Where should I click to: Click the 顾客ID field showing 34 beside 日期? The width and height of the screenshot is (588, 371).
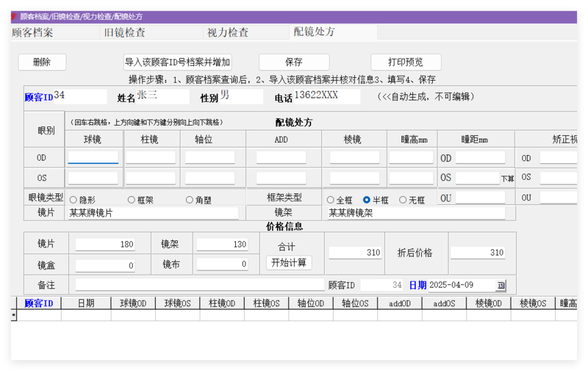coord(382,285)
